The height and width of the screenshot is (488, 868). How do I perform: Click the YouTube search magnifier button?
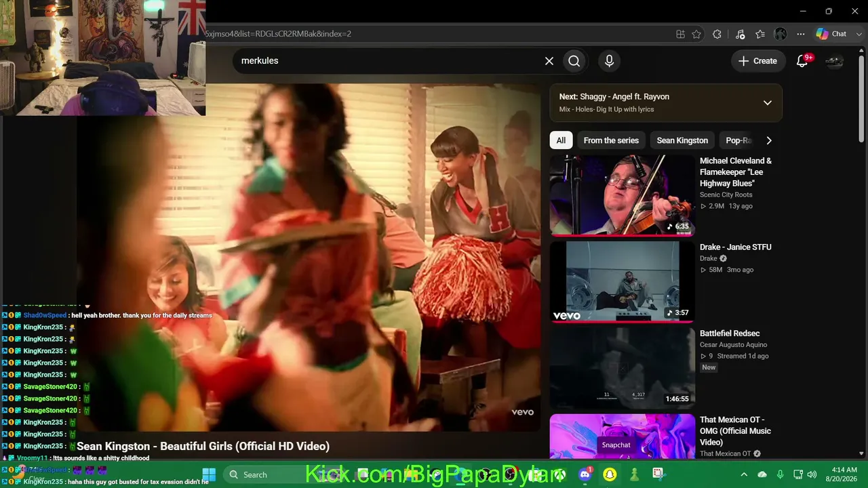click(x=574, y=61)
